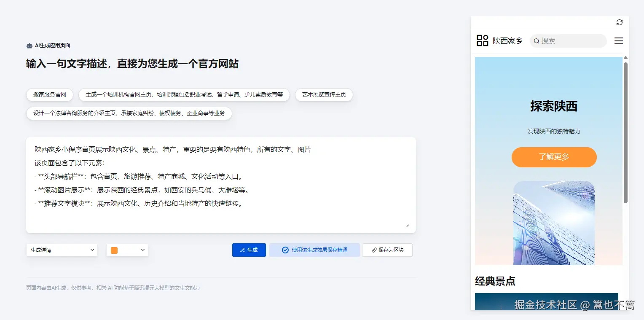Viewport: 644px width, 320px height.
Task: Click 使用该生成效果保存精调 button
Action: click(x=314, y=250)
